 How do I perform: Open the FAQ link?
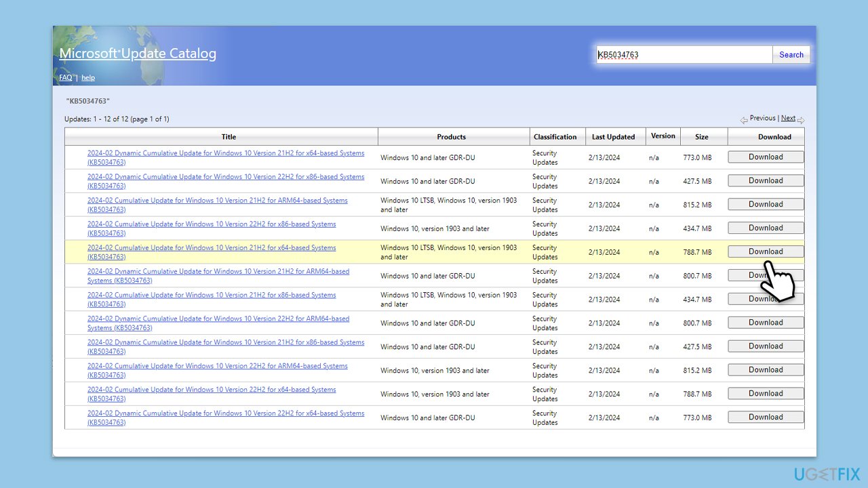[x=65, y=78]
